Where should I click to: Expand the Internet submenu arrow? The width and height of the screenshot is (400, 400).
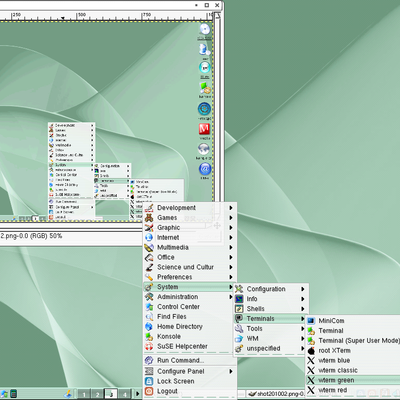click(x=231, y=238)
